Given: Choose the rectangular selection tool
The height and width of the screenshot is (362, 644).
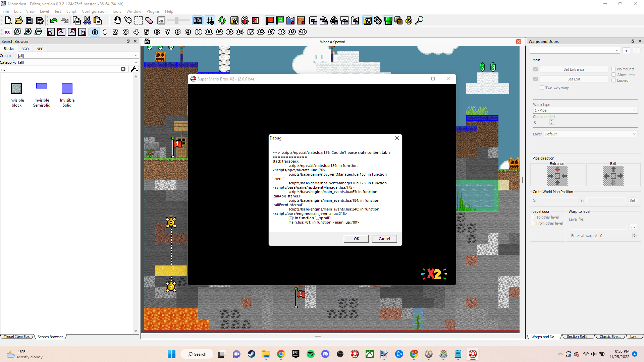Looking at the screenshot, I should click(x=138, y=21).
